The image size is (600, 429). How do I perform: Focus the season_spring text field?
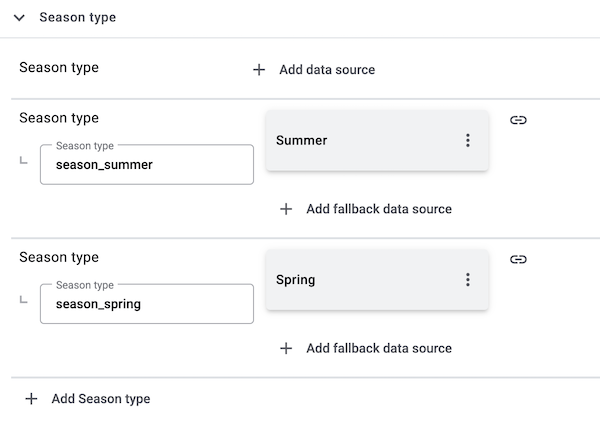click(147, 304)
